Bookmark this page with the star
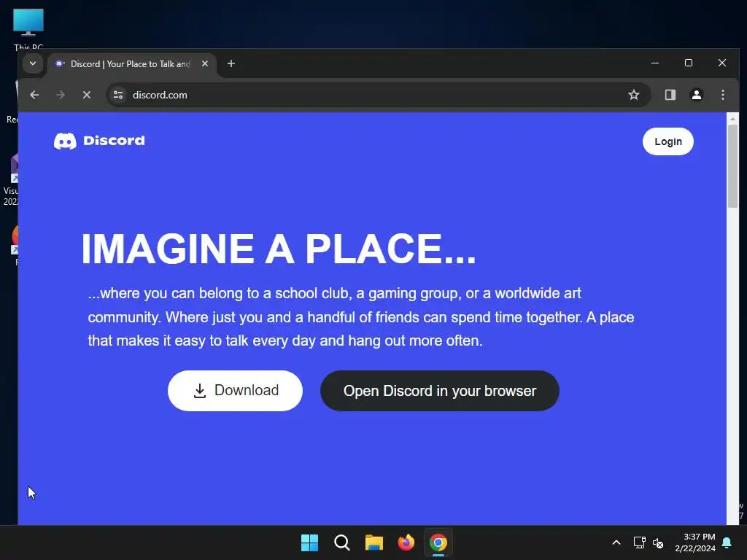 (634, 95)
